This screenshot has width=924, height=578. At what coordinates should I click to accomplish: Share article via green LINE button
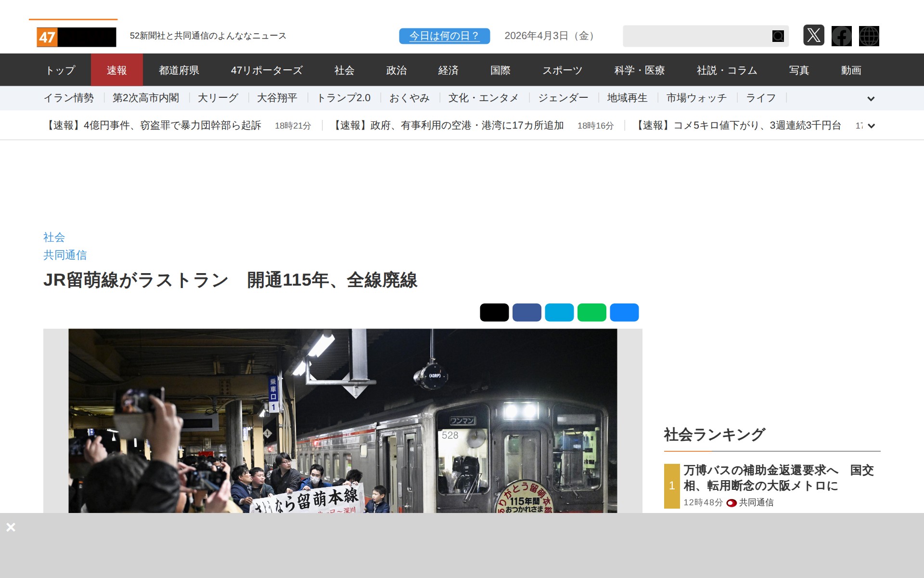[591, 312]
